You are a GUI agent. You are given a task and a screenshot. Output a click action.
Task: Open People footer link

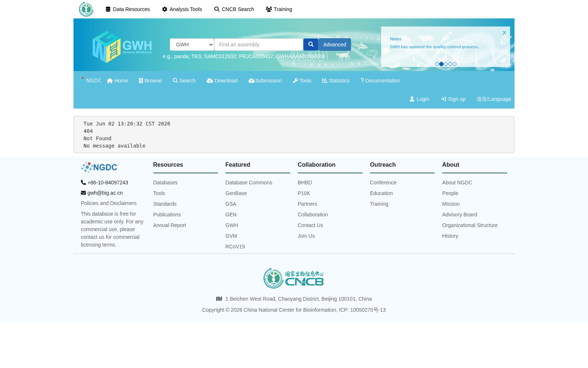pyautogui.click(x=450, y=193)
